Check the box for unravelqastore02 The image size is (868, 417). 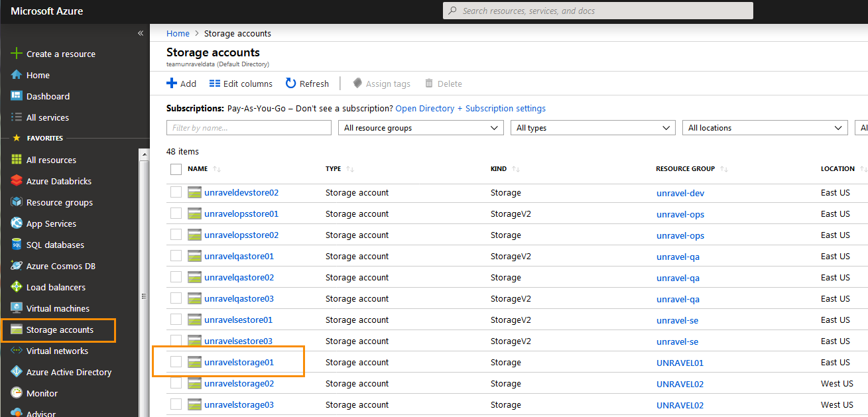[x=176, y=277]
